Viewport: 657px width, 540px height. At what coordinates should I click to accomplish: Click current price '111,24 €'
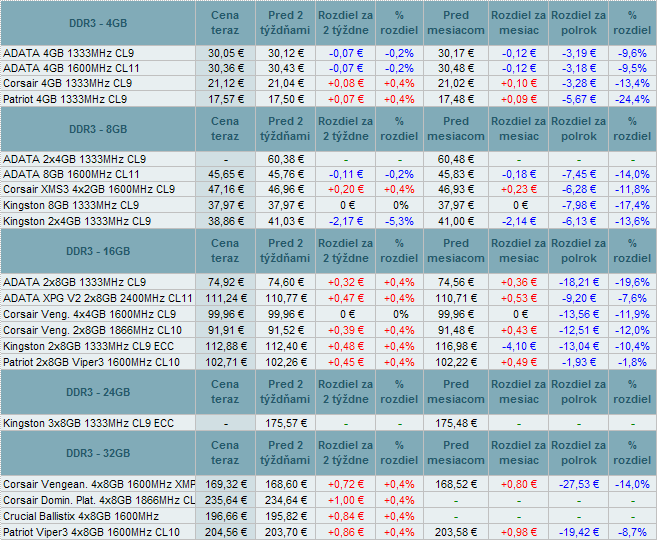point(226,298)
